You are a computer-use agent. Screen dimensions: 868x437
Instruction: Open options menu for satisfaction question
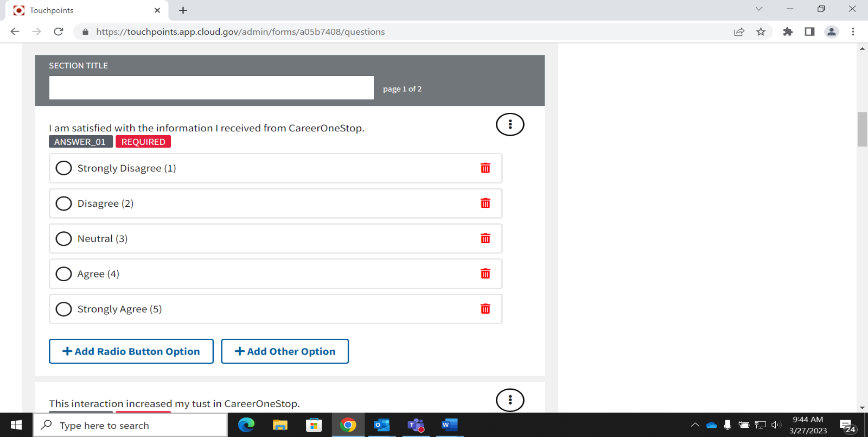[x=510, y=125]
